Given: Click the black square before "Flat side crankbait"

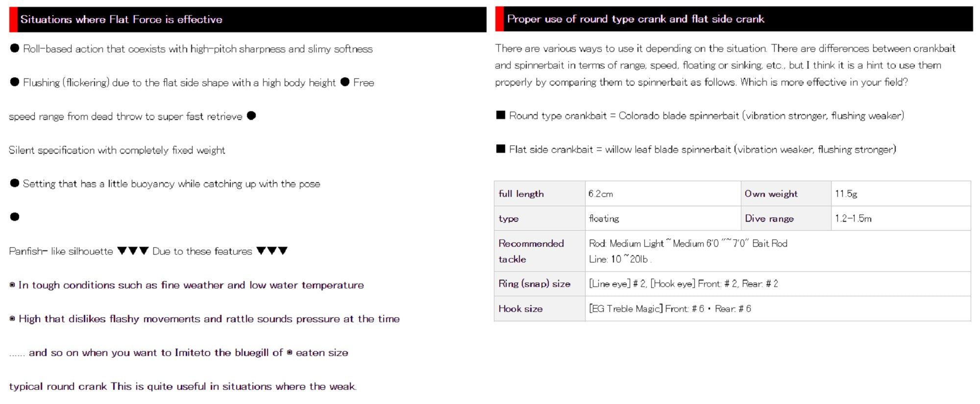Looking at the screenshot, I should 500,149.
